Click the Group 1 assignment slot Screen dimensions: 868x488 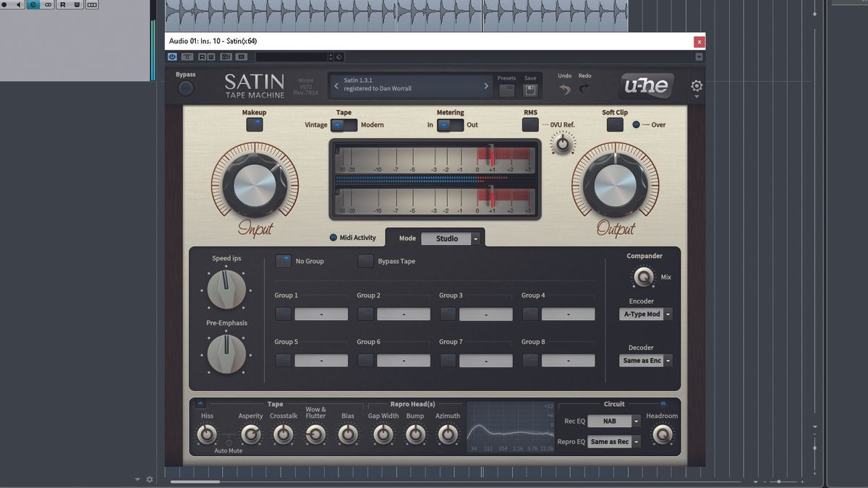click(321, 314)
